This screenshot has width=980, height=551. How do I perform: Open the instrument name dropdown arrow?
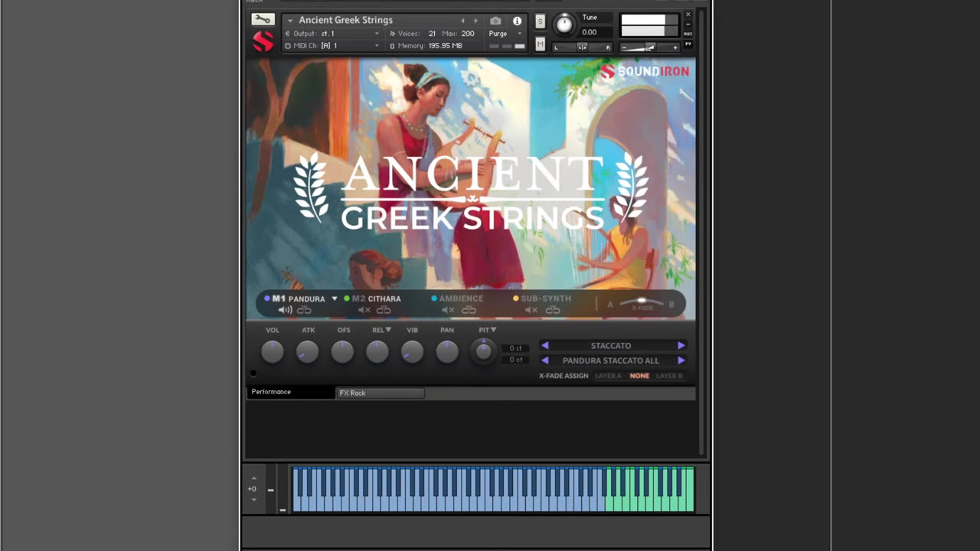coord(290,21)
